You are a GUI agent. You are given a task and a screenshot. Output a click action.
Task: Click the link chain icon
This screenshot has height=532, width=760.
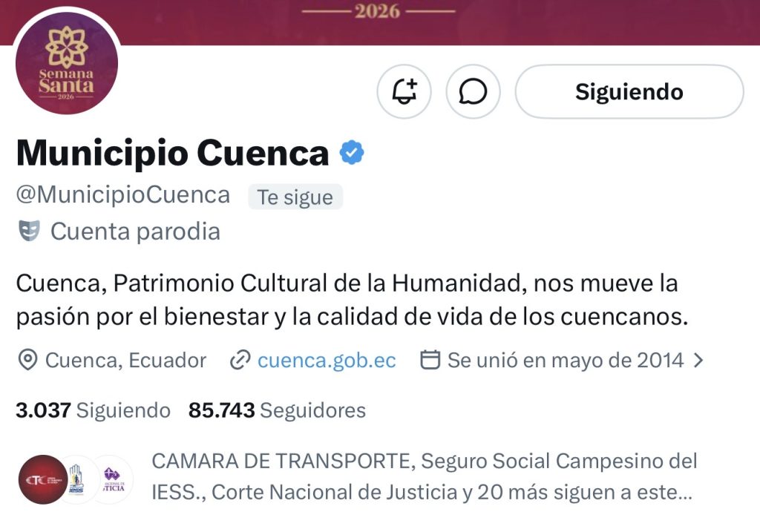[x=240, y=360]
